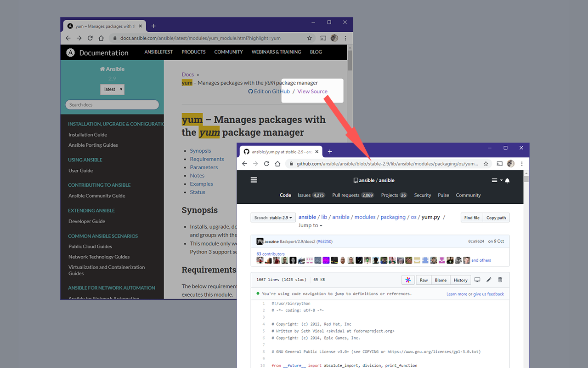The height and width of the screenshot is (368, 588).
Task: Delete the file using the trash icon
Action: [x=500, y=280]
